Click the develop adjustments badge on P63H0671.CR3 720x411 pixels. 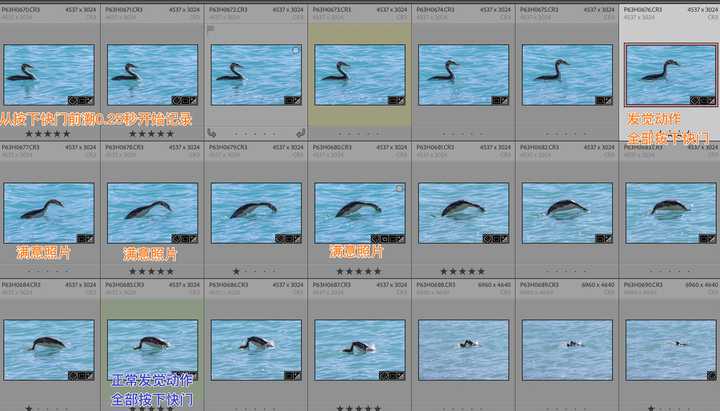(x=193, y=100)
